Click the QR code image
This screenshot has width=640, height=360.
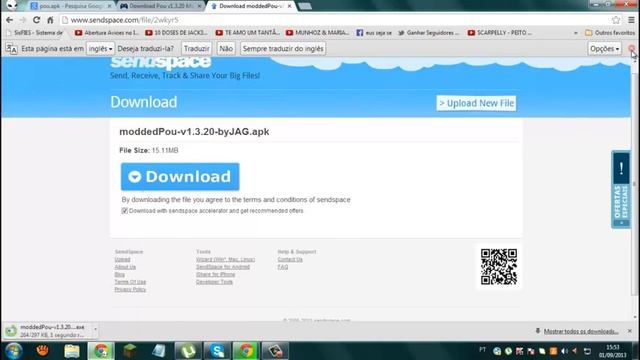498,267
